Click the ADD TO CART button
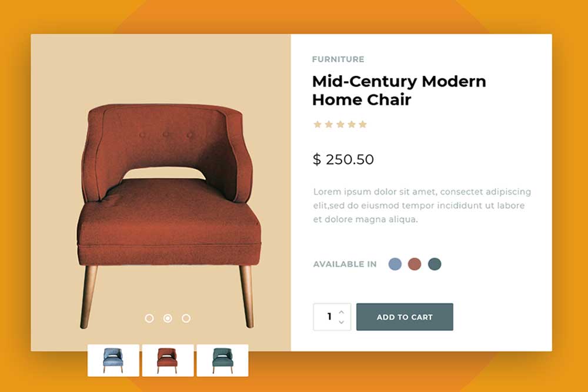 [405, 316]
